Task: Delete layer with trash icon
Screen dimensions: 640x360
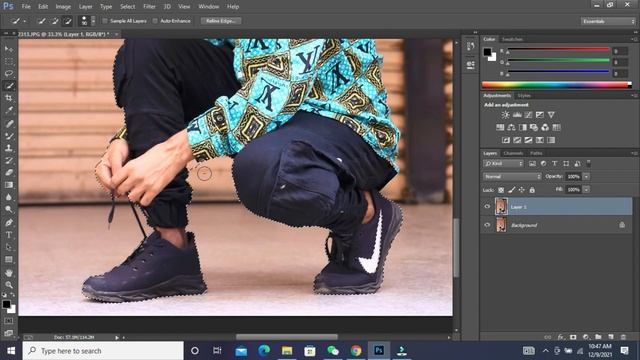Action: (623, 337)
